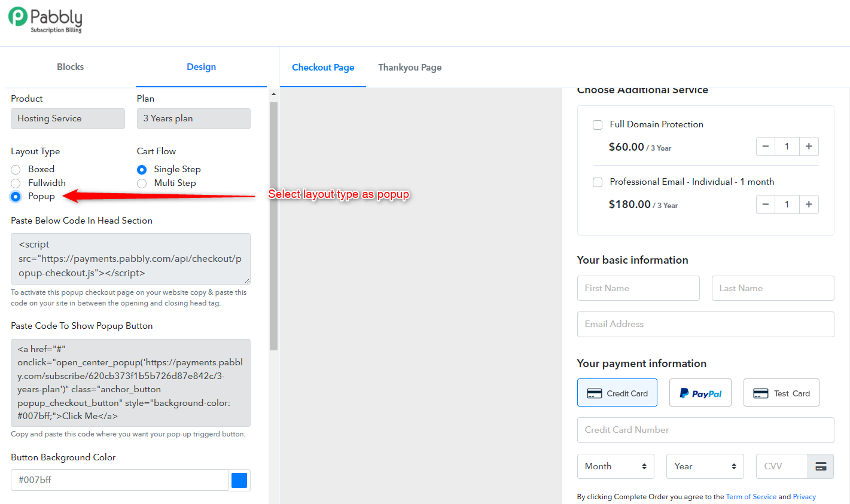Check the Professional Email - Individual checkbox
Image resolution: width=850 pixels, height=504 pixels.
598,182
